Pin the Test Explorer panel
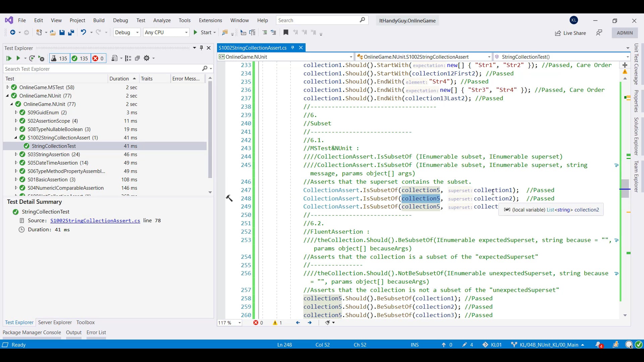This screenshot has height=362, width=644. point(201,48)
